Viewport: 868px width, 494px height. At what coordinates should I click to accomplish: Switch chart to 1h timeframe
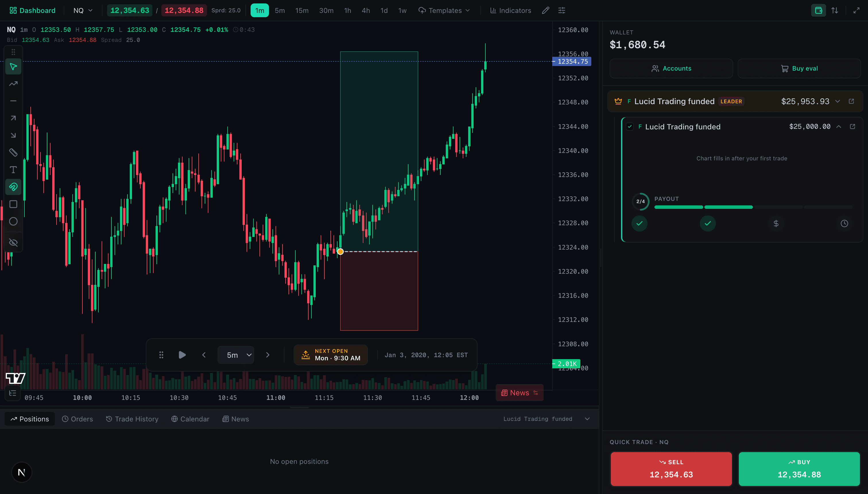point(348,11)
